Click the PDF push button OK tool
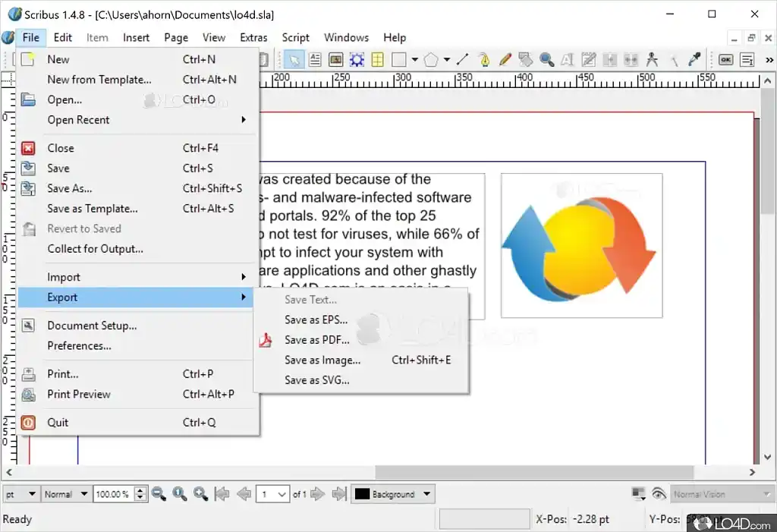 726,60
